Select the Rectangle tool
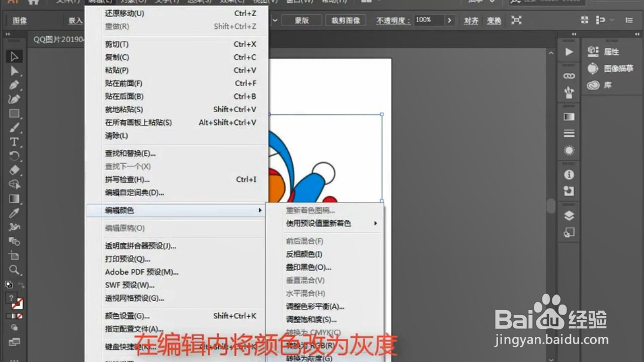 pos(14,114)
